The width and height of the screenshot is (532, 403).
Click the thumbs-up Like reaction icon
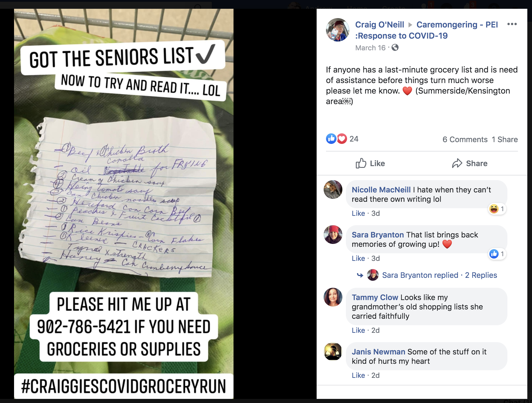click(331, 139)
